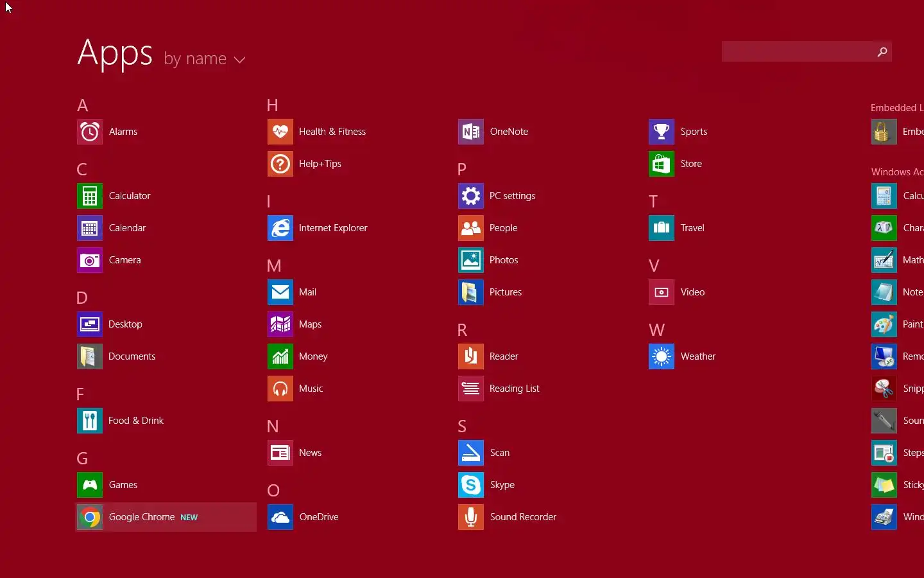Select the letter M group header
This screenshot has height=578, width=924.
coord(274,266)
